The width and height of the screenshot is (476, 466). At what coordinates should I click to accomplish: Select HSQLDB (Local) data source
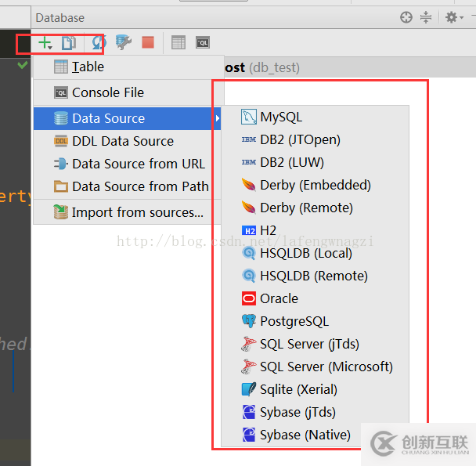pyautogui.click(x=315, y=253)
